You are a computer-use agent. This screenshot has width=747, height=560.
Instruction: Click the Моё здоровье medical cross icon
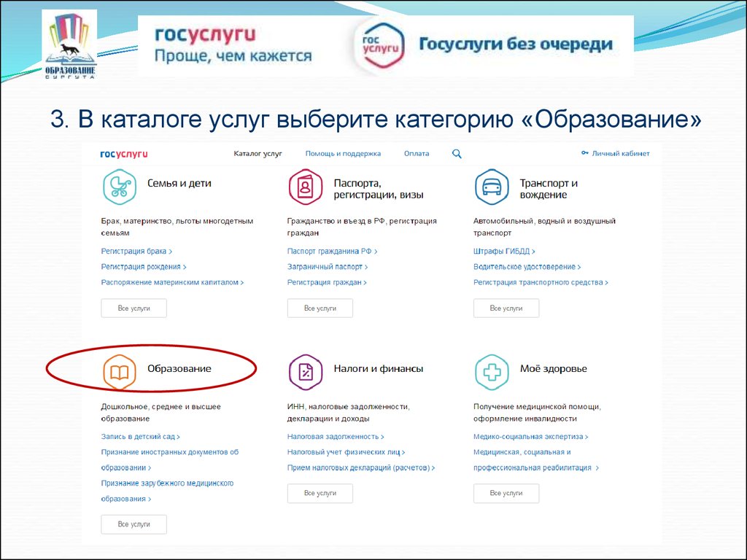492,373
